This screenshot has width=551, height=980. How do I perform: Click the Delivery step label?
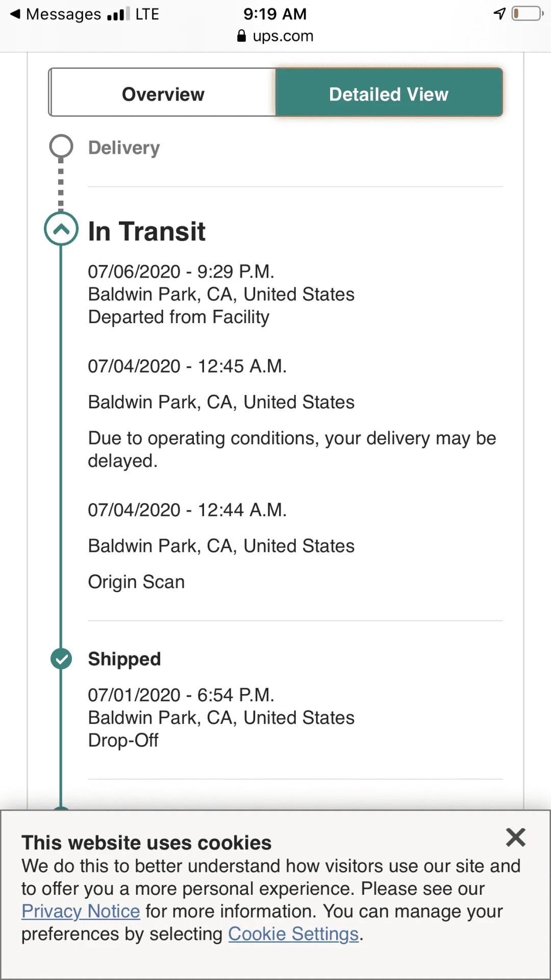124,148
